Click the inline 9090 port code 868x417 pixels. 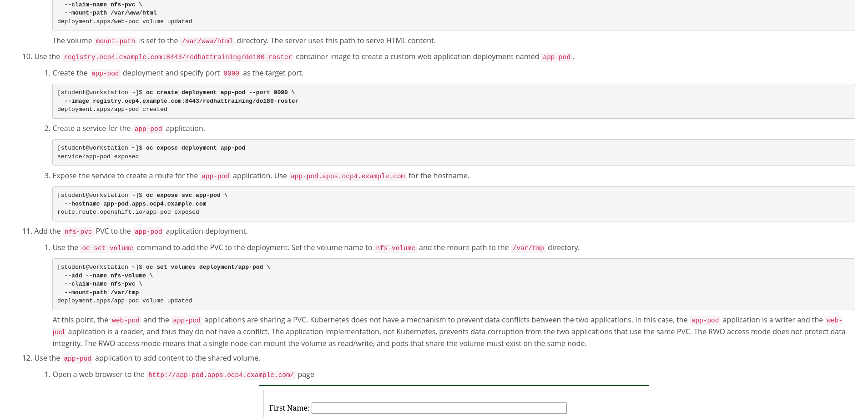[231, 73]
